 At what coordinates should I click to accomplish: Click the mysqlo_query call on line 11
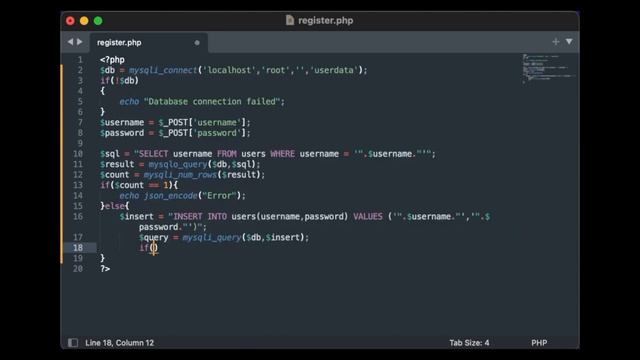178,164
